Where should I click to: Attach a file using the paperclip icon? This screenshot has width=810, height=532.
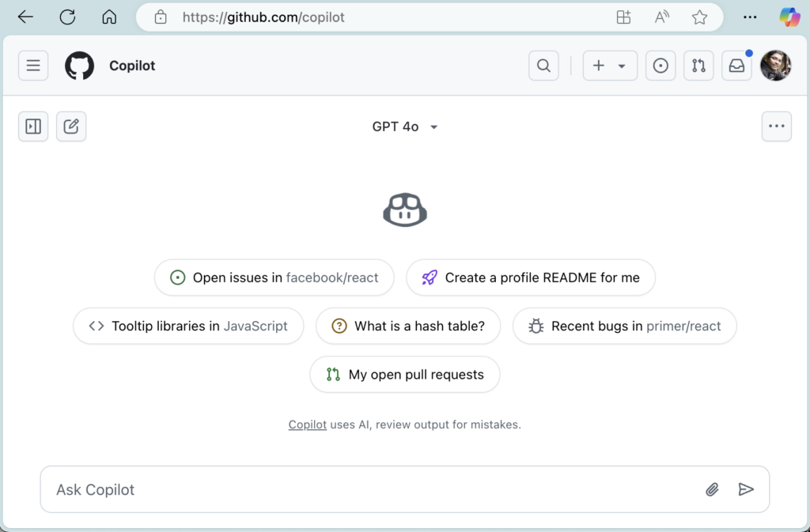[x=712, y=489]
